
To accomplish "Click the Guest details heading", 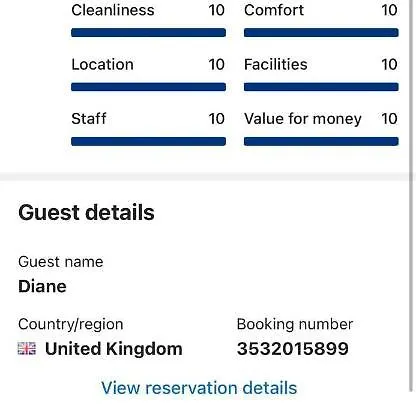I will click(x=86, y=213).
